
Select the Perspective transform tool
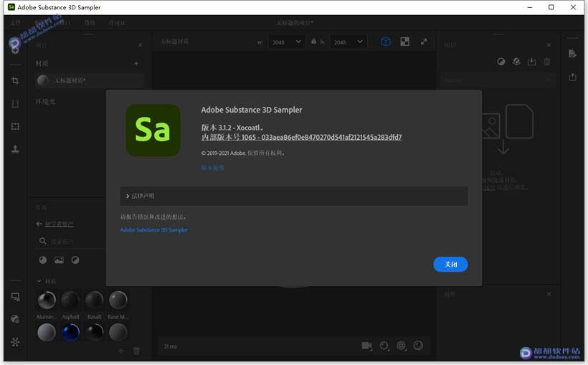[15, 103]
